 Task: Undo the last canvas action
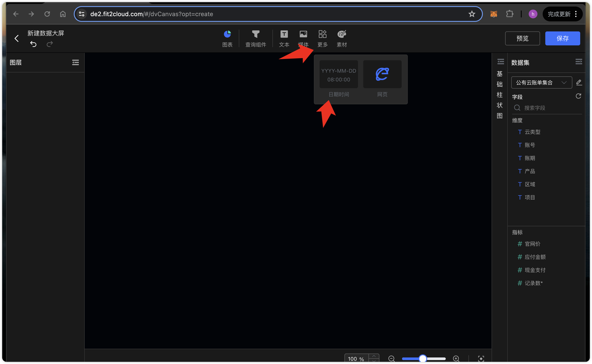coord(33,44)
